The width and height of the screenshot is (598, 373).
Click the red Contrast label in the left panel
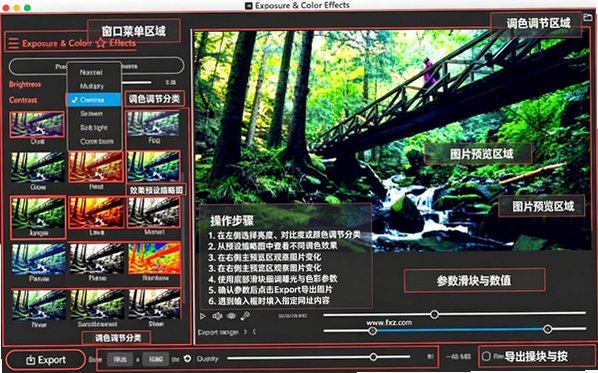(x=23, y=100)
